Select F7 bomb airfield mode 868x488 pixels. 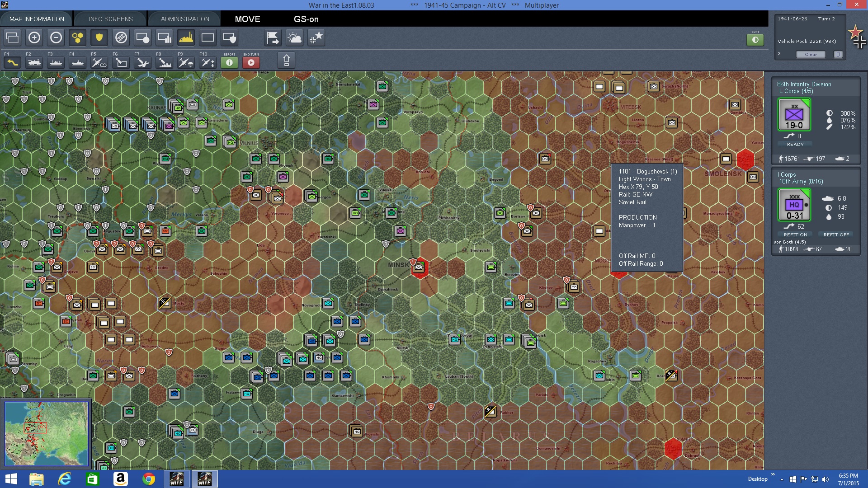pyautogui.click(x=143, y=62)
